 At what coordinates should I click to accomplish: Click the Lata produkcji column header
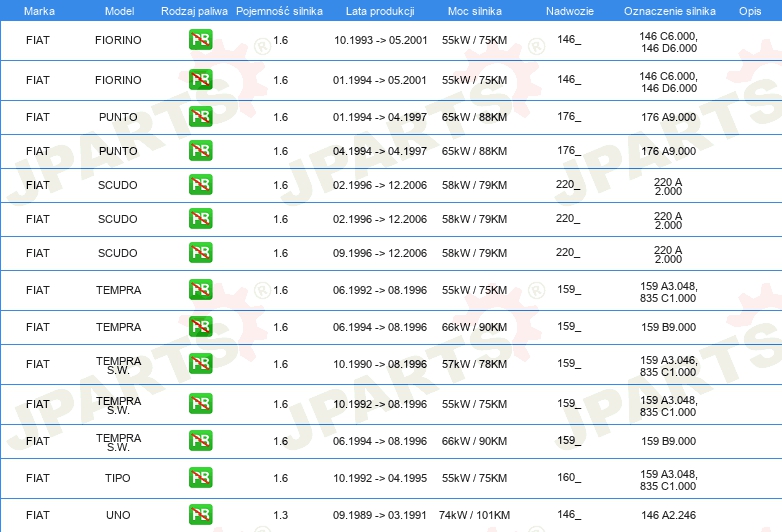point(380,11)
